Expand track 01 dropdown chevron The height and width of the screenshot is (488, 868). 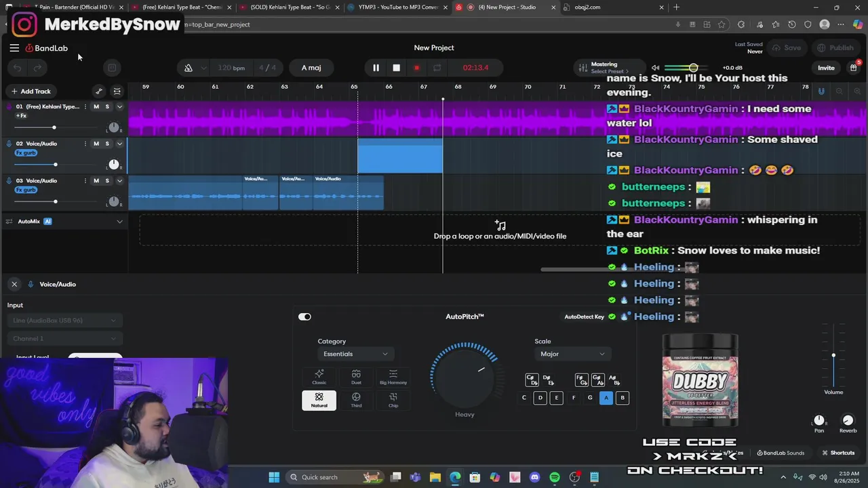(x=120, y=106)
